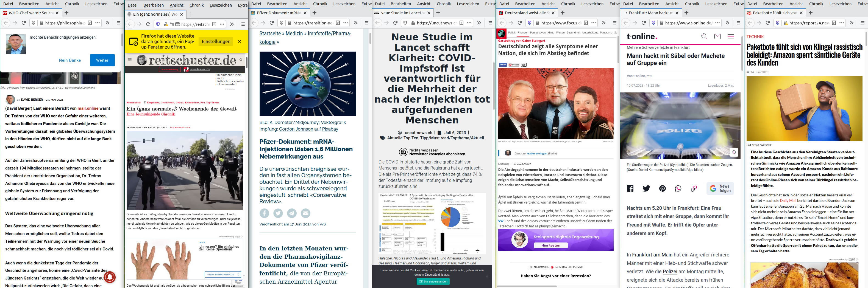Share Pfizer article by email
This screenshot has width=868, height=288.
pos(305,213)
